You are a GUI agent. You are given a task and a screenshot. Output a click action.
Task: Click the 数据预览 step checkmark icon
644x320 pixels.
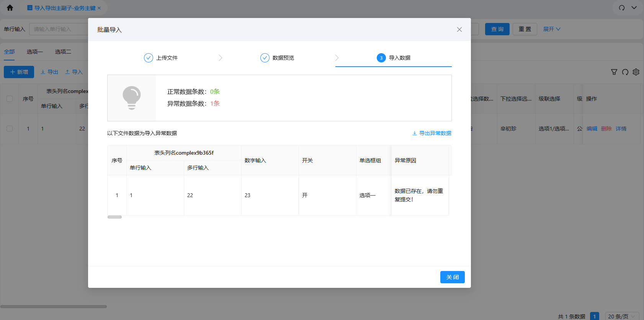point(265,58)
